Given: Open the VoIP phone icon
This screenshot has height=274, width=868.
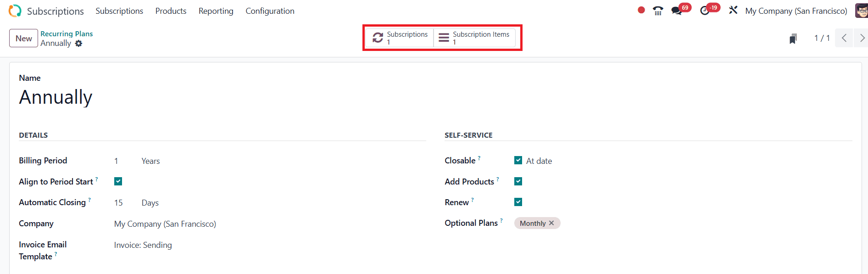Looking at the screenshot, I should [x=658, y=11].
